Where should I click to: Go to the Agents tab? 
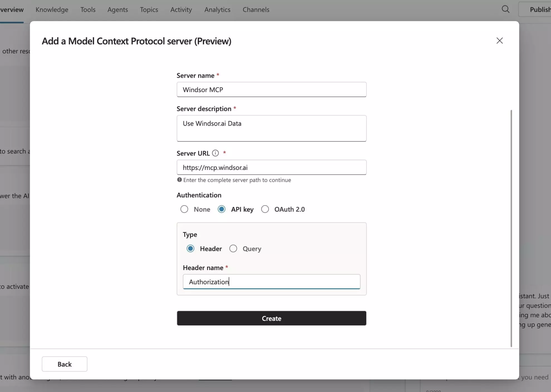coord(117,9)
